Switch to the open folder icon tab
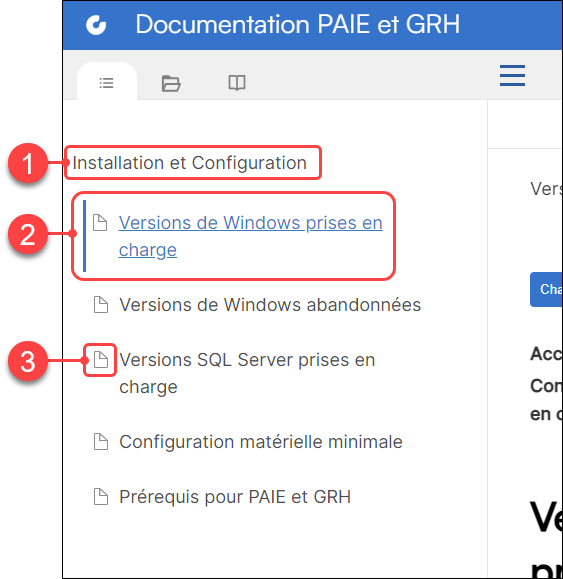This screenshot has width=563, height=579. [171, 83]
